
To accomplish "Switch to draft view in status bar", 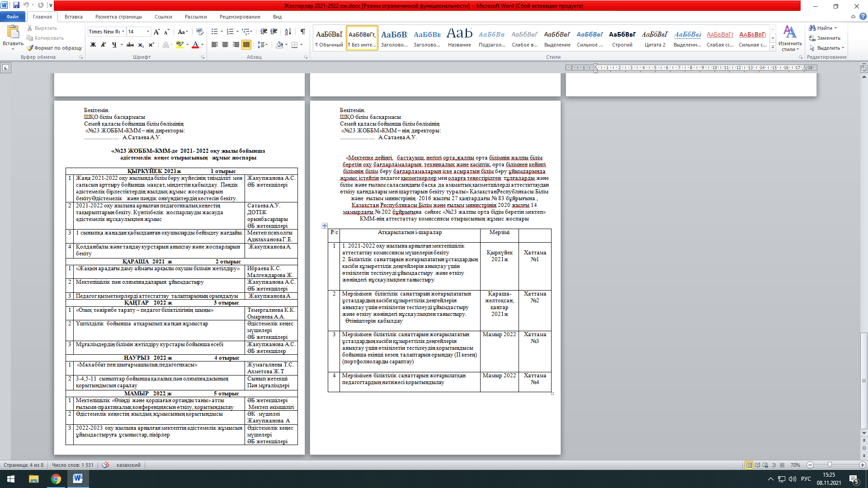I will 782,465.
